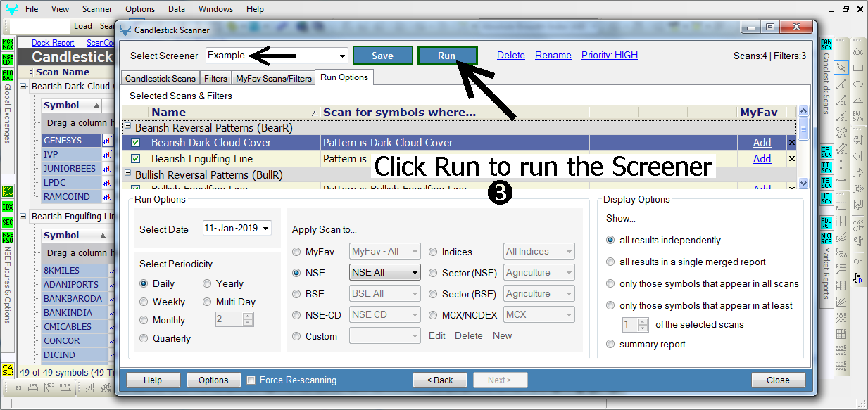Switch to the Filters tab
868x410 pixels.
pyautogui.click(x=216, y=78)
